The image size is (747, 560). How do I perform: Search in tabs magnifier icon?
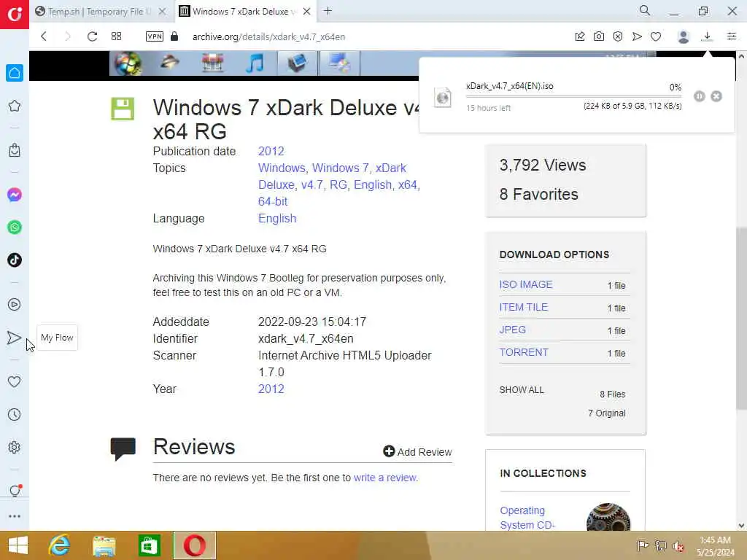point(645,10)
